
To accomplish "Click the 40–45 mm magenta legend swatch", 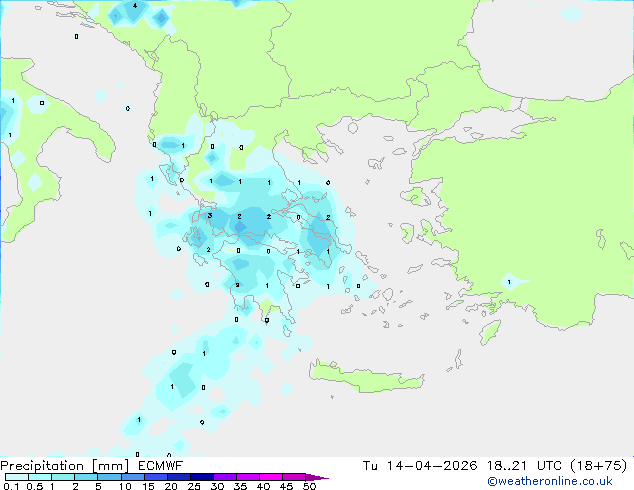I will (271, 477).
